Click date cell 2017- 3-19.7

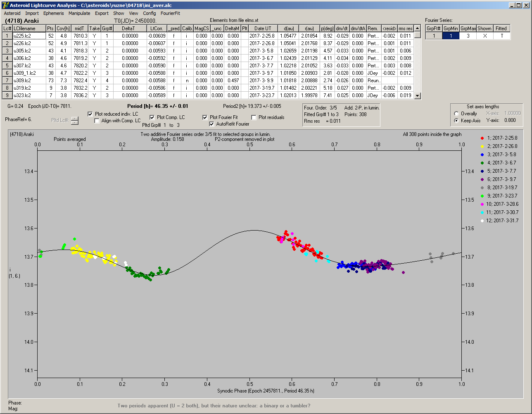click(x=263, y=88)
